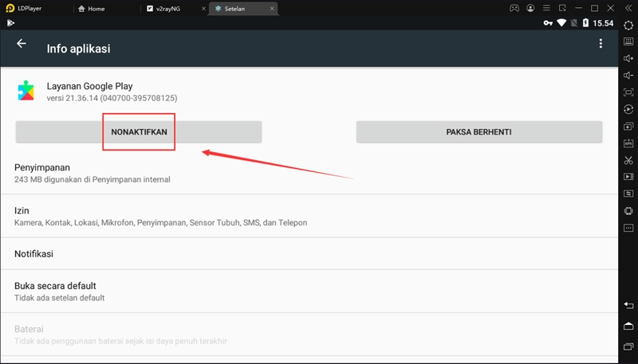Close the v2rayNG tab
Viewport: 638px width, 364px height.
click(x=203, y=9)
